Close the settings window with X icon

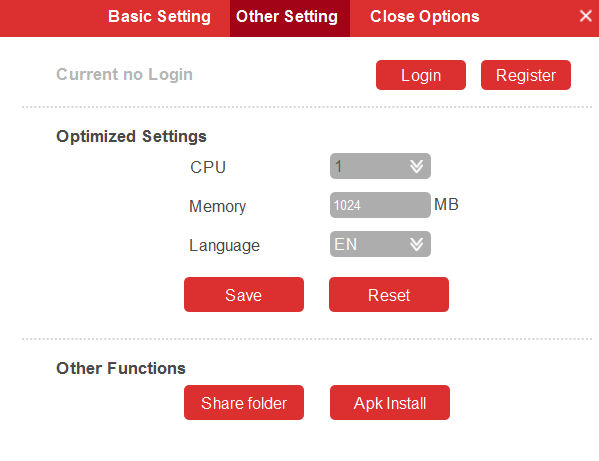(585, 16)
